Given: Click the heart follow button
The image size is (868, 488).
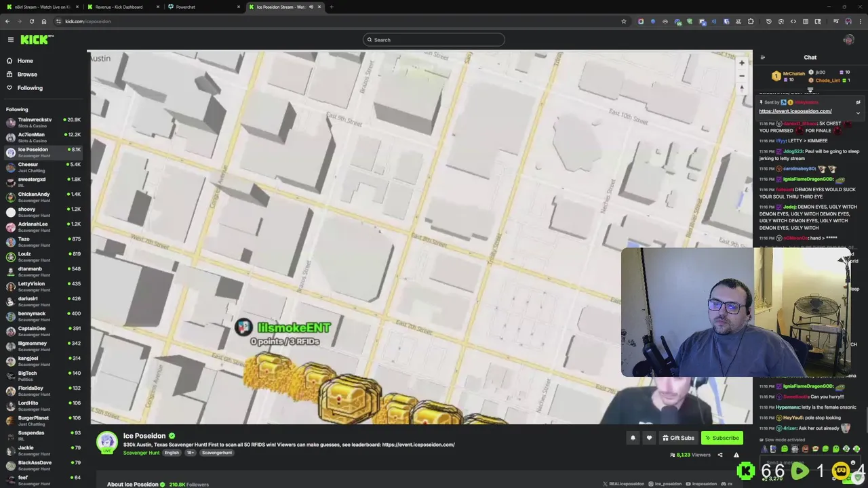Looking at the screenshot, I should [649, 438].
